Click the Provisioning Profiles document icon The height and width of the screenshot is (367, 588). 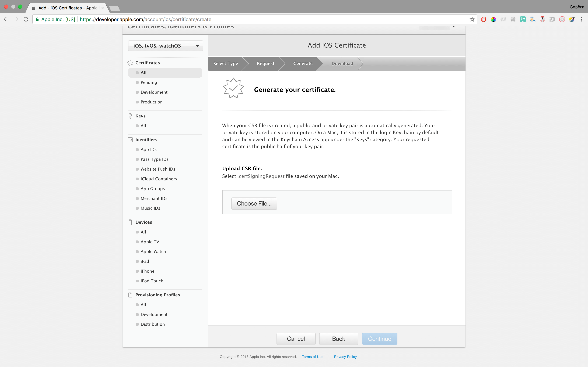click(x=130, y=295)
